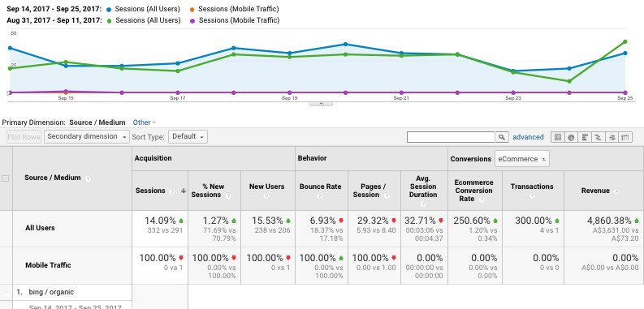The width and height of the screenshot is (644, 309).
Task: Click the Plot Rows button
Action: pyautogui.click(x=24, y=136)
